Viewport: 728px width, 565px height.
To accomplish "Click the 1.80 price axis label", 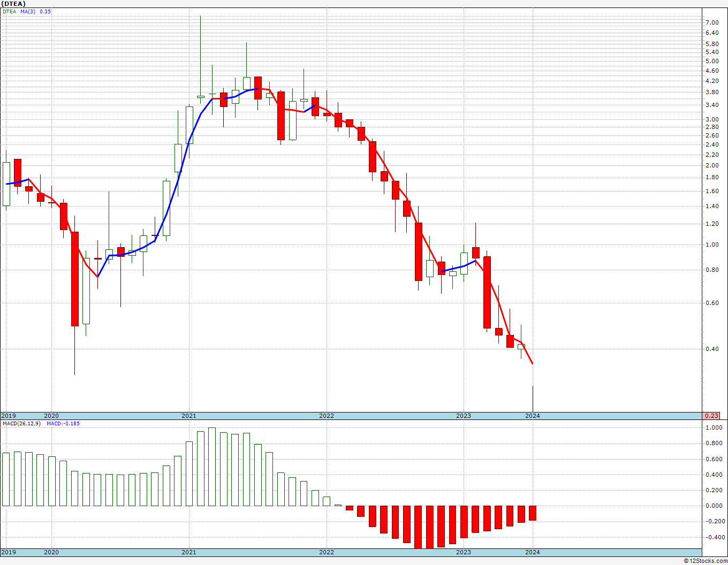I will 712,177.
